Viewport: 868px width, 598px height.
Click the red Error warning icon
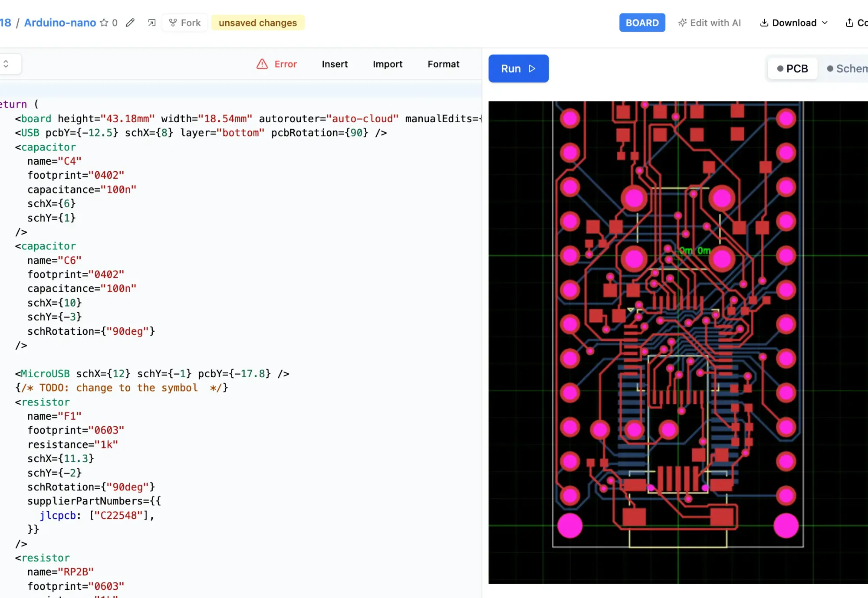262,64
